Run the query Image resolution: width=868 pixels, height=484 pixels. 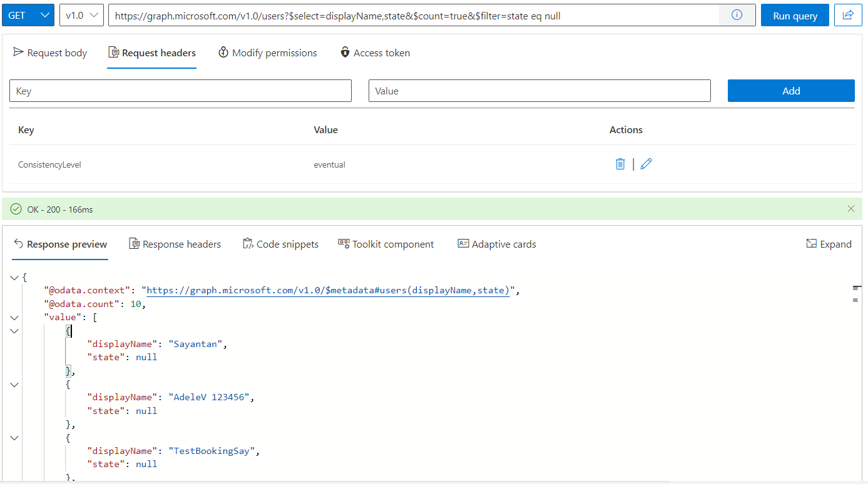coord(795,16)
